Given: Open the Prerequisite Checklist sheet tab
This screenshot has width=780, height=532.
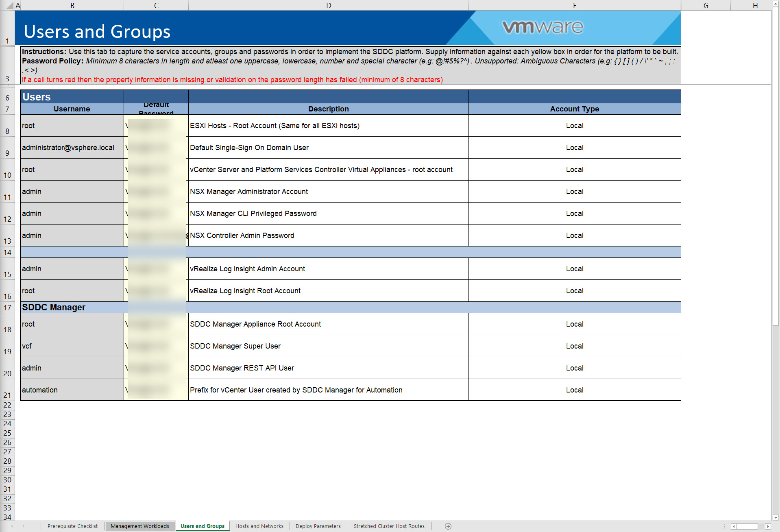Looking at the screenshot, I should pos(72,526).
